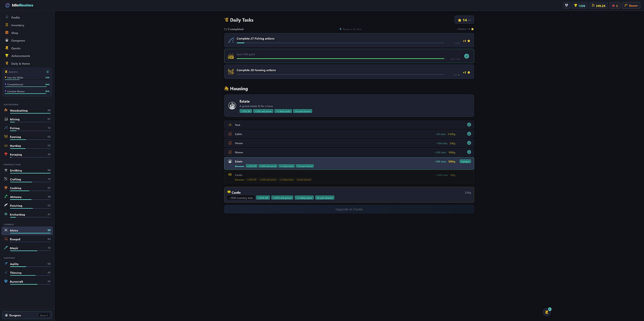Click the checkmark on Earn 166 gold task

[x=466, y=56]
